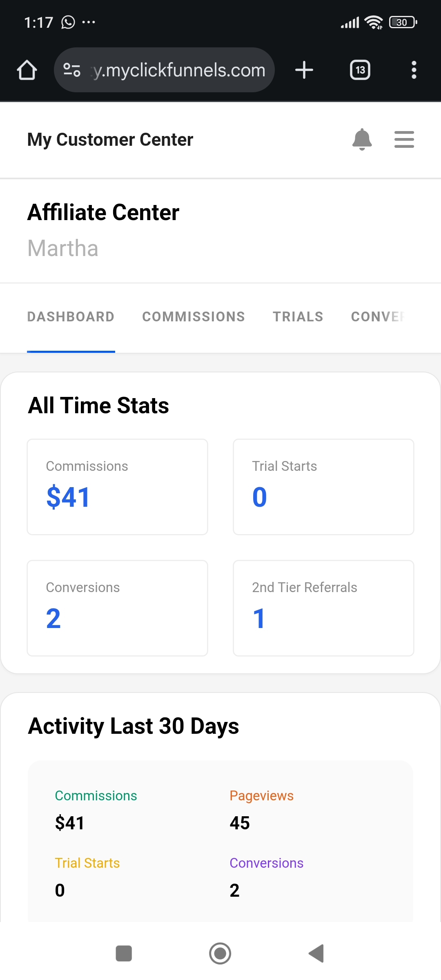Expand the hamburger navigation menu
Screen dimensions: 441x980
[x=404, y=140]
